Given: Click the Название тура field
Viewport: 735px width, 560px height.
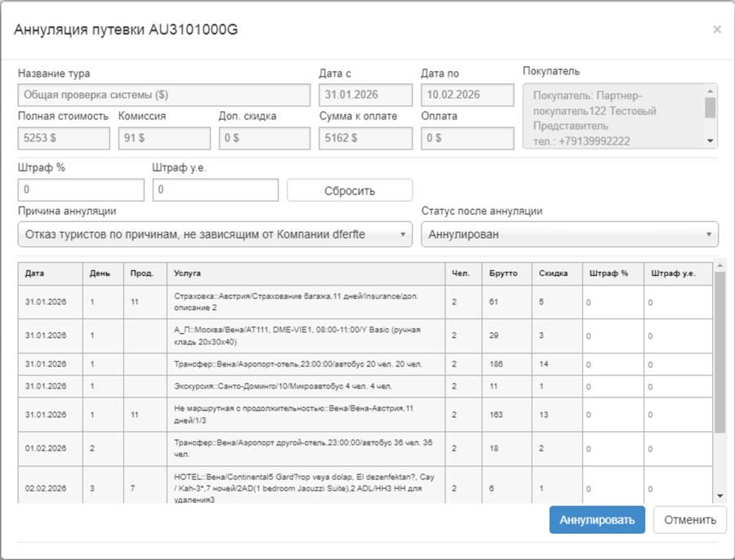Looking at the screenshot, I should (x=164, y=95).
